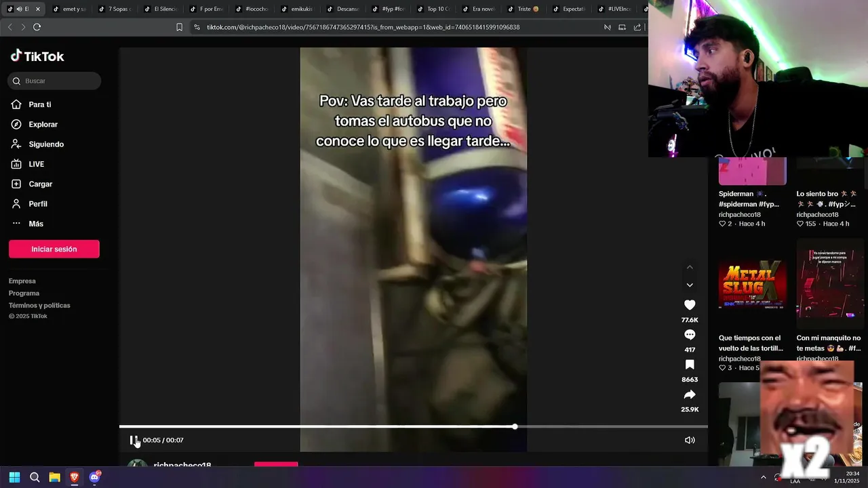The height and width of the screenshot is (488, 868).
Task: Close the active browser tab
Action: 38,9
